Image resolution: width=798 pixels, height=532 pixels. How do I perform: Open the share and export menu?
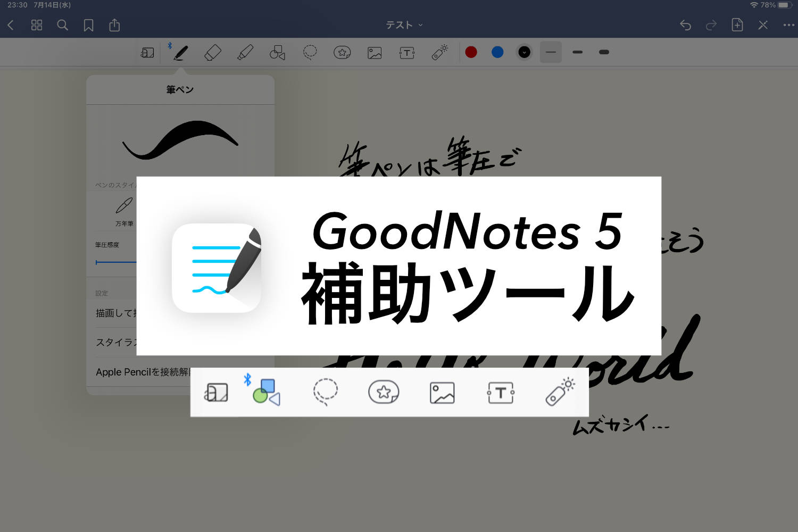click(114, 24)
